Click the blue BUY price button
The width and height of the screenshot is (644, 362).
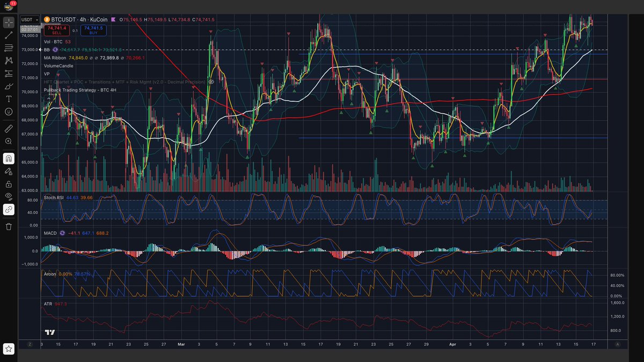coord(93,30)
